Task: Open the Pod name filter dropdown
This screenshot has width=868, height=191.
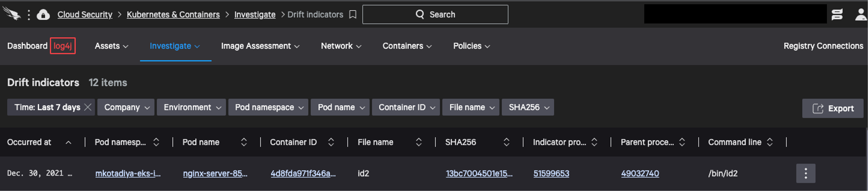Action: pos(340,107)
